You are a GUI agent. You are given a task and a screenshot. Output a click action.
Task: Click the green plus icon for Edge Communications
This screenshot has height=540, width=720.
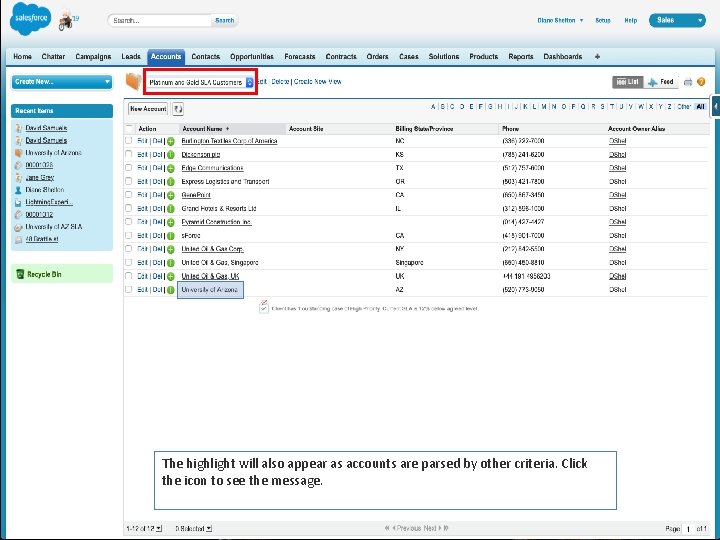click(x=171, y=168)
